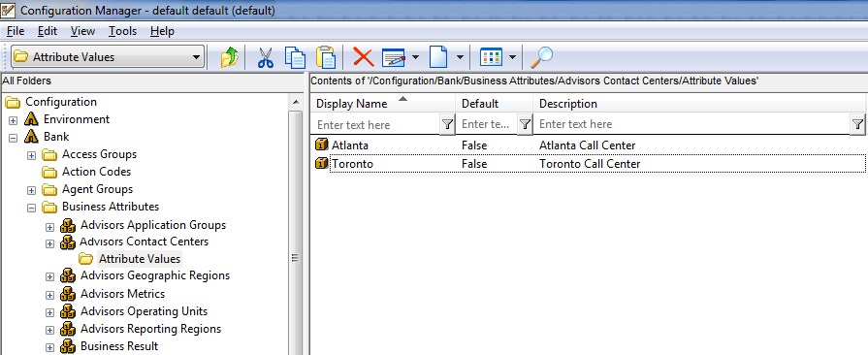The height and width of the screenshot is (355, 868).
Task: Click the Cut scissors icon
Action: point(265,57)
